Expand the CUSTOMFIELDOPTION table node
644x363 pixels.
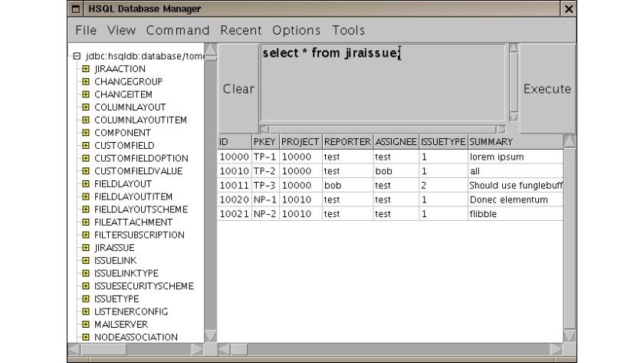pos(85,158)
